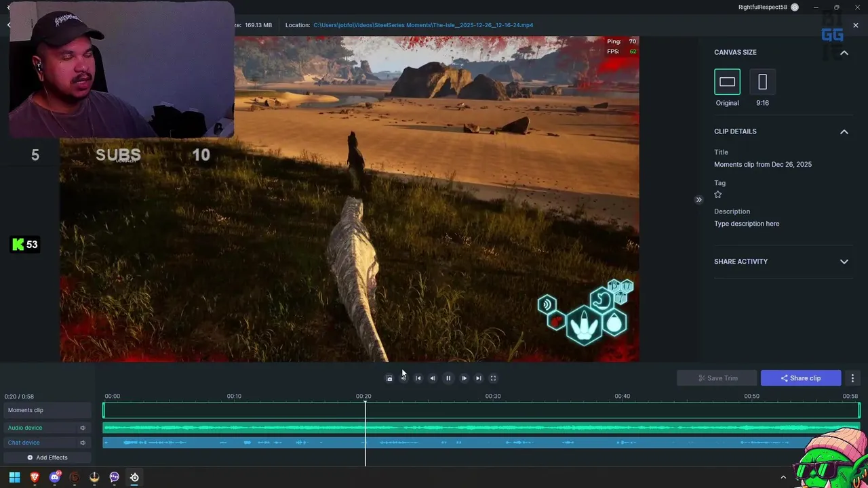Show hidden system tray icons
This screenshot has width=868, height=488.
pos(783,477)
